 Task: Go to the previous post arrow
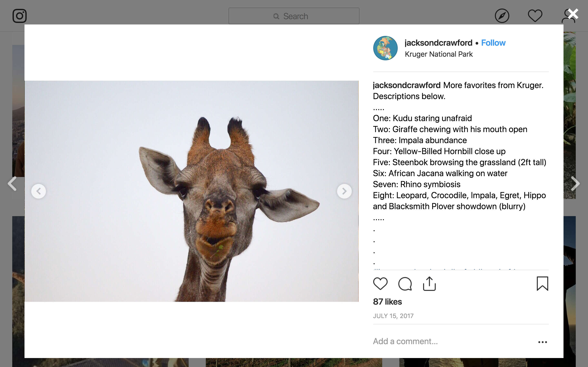pyautogui.click(x=12, y=183)
